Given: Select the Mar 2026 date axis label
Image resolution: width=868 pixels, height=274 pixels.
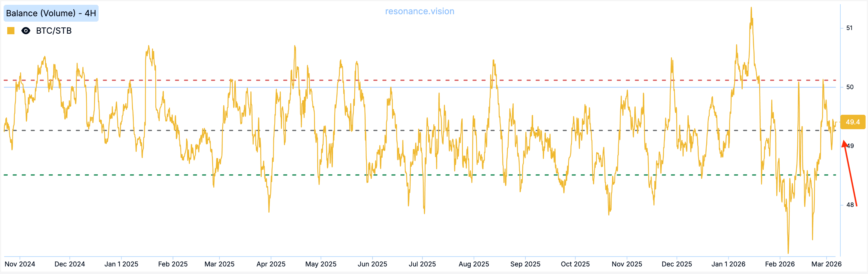Looking at the screenshot, I should click(x=826, y=264).
